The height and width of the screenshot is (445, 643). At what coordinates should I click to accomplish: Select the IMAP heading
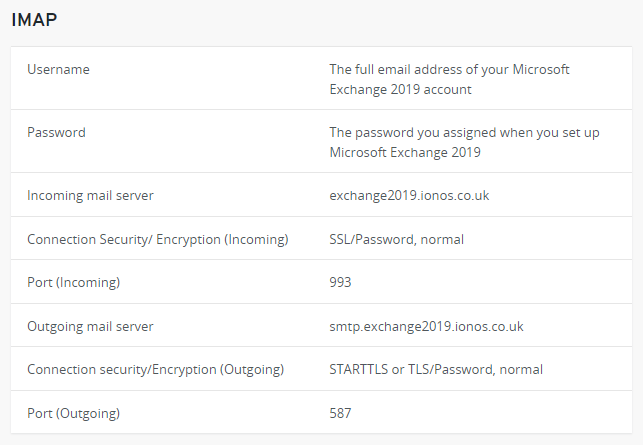click(34, 20)
